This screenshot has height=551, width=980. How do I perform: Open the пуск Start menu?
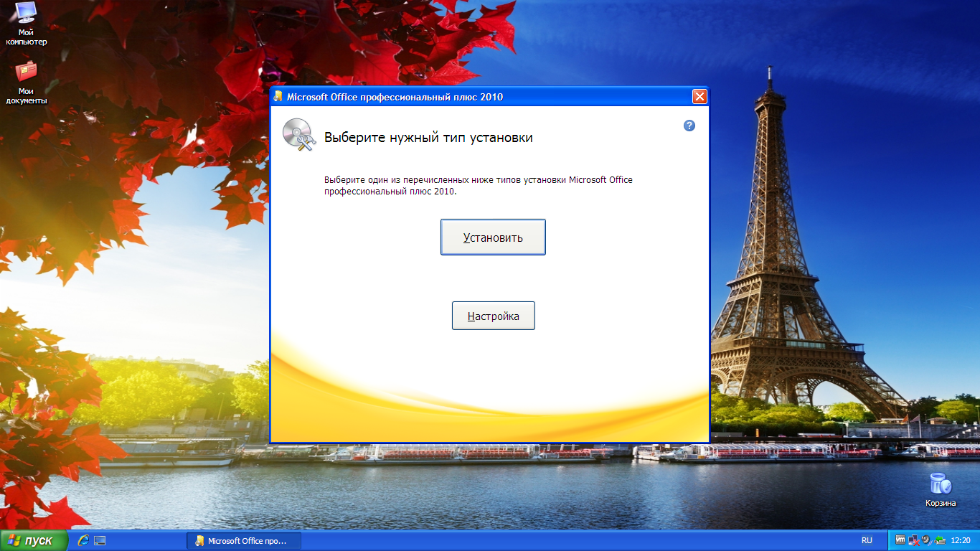(x=34, y=540)
